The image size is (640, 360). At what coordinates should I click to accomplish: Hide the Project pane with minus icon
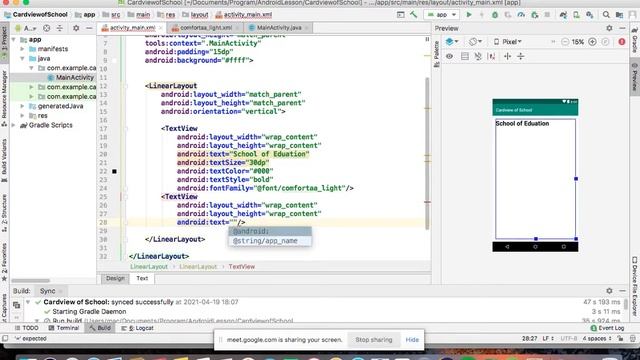[89, 28]
